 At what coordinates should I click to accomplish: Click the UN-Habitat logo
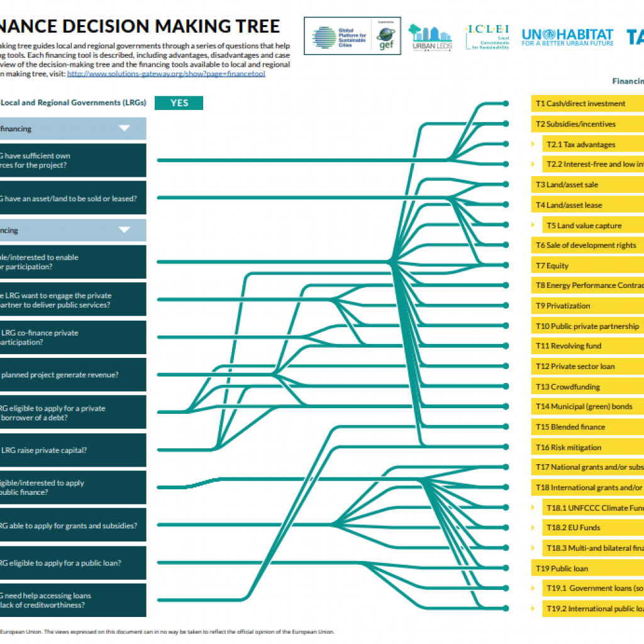(x=567, y=37)
